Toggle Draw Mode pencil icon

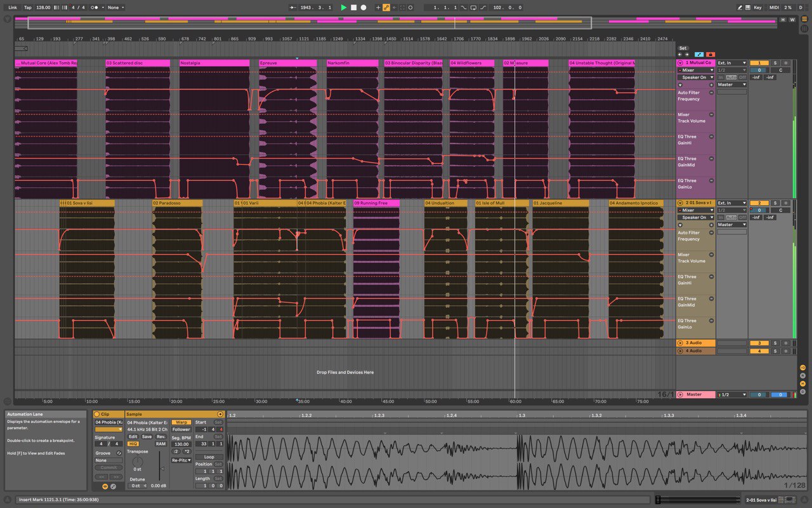coord(740,8)
